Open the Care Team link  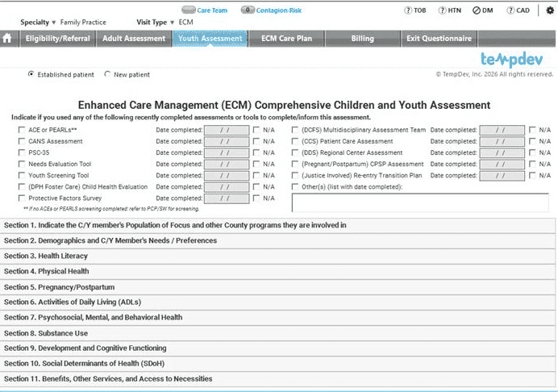(212, 10)
